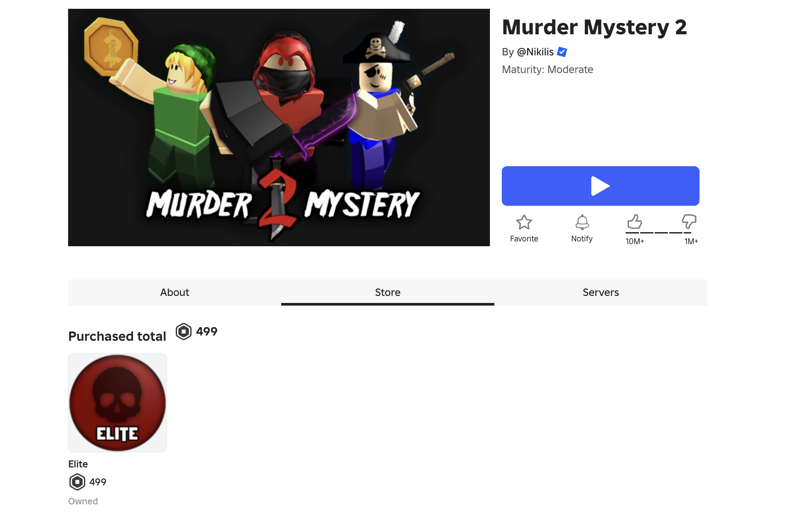Click the Elite pass skull thumbnail
812x525 pixels.
click(117, 403)
